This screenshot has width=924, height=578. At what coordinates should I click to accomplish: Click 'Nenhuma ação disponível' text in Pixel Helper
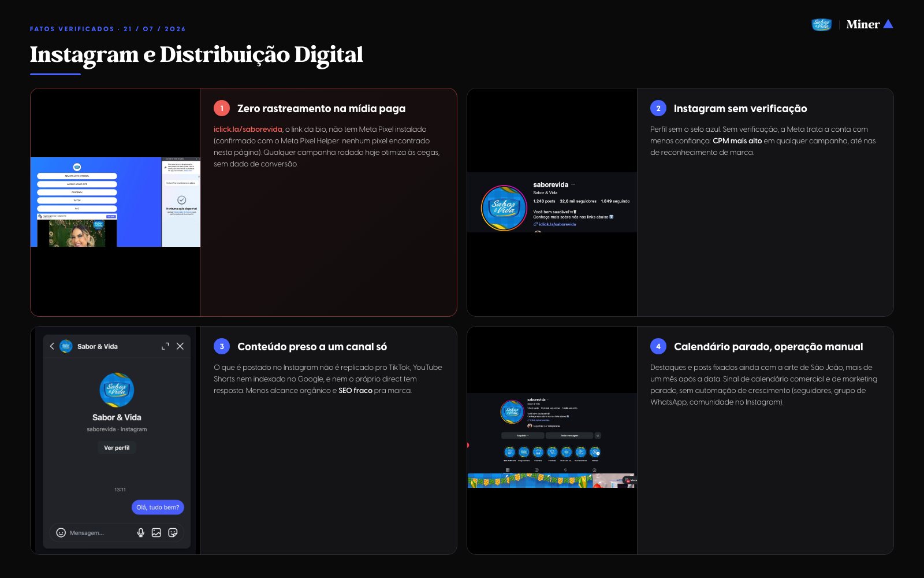181,209
